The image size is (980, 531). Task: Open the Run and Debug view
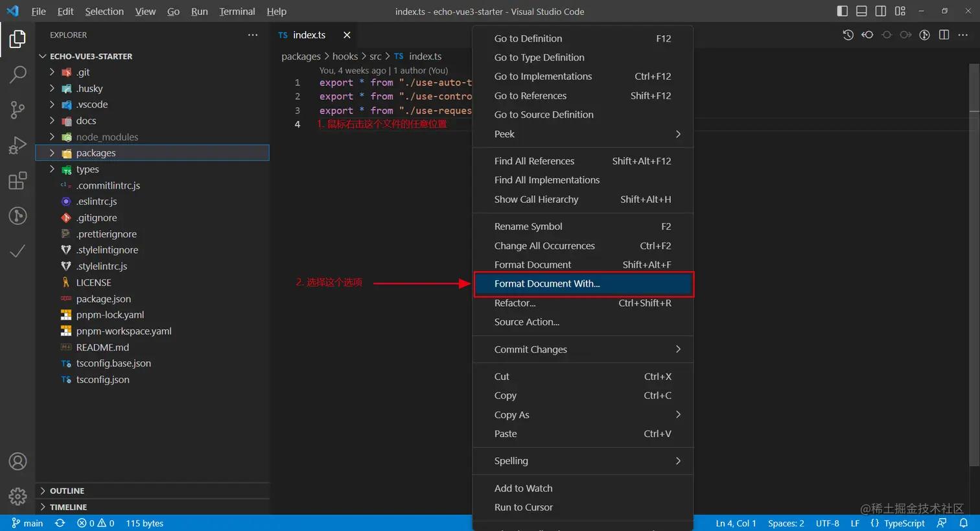pos(17,145)
